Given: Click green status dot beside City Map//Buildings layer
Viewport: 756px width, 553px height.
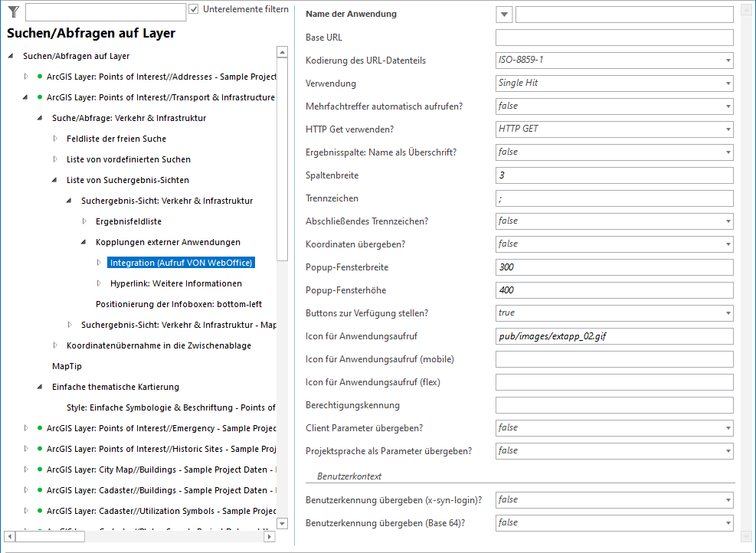Looking at the screenshot, I should tap(38, 470).
